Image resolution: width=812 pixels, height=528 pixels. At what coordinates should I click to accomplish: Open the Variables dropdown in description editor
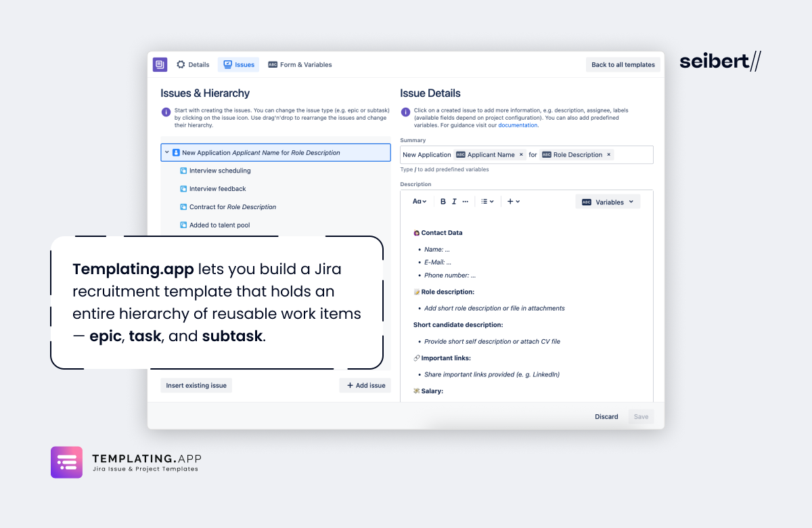[x=608, y=202]
